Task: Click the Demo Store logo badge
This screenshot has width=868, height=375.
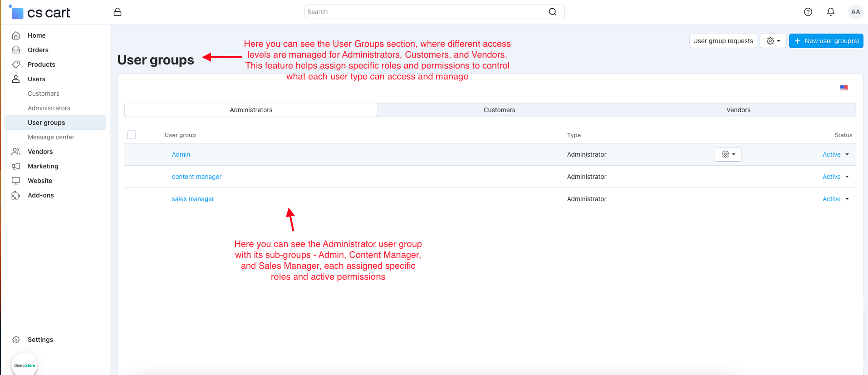Action: point(25,365)
